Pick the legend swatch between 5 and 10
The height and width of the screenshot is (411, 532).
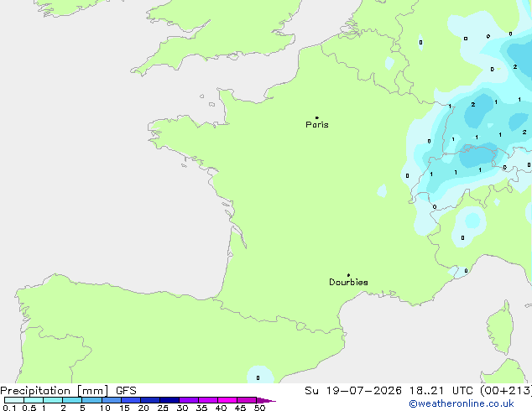pos(92,400)
